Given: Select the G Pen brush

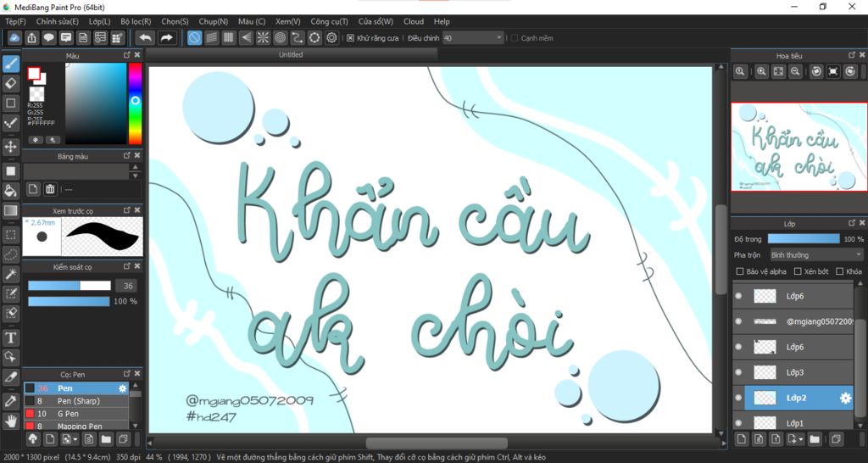Looking at the screenshot, I should (75, 414).
